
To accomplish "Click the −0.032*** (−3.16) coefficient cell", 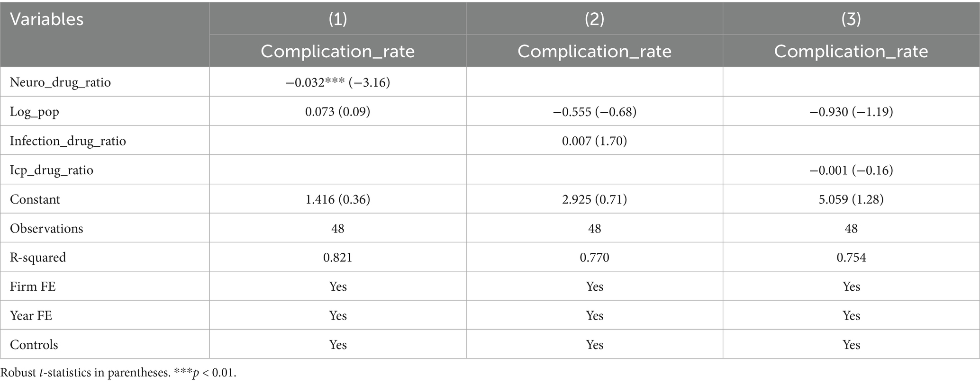I will coord(337,82).
